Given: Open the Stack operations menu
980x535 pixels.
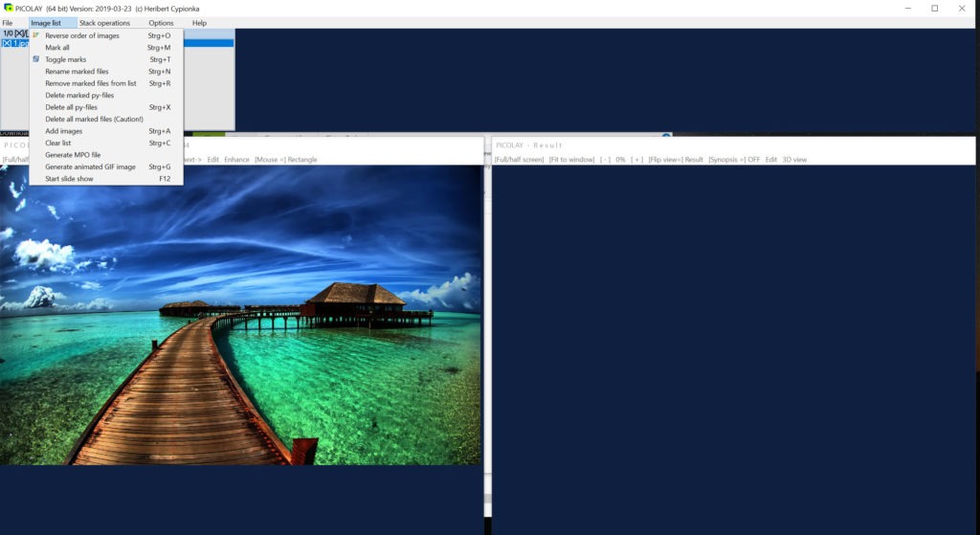Looking at the screenshot, I should click(104, 23).
